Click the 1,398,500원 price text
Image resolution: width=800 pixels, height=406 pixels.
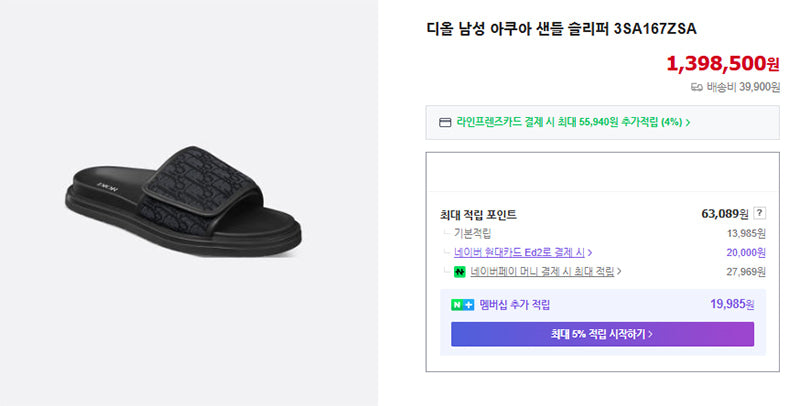pos(722,63)
